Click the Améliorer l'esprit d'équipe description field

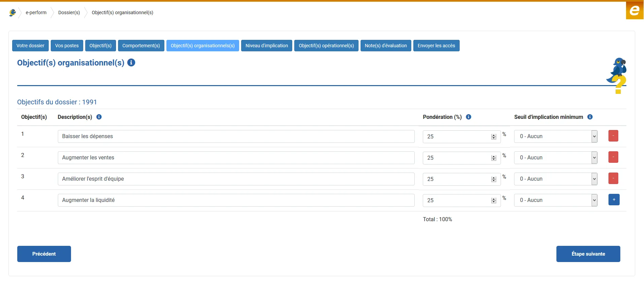236,179
